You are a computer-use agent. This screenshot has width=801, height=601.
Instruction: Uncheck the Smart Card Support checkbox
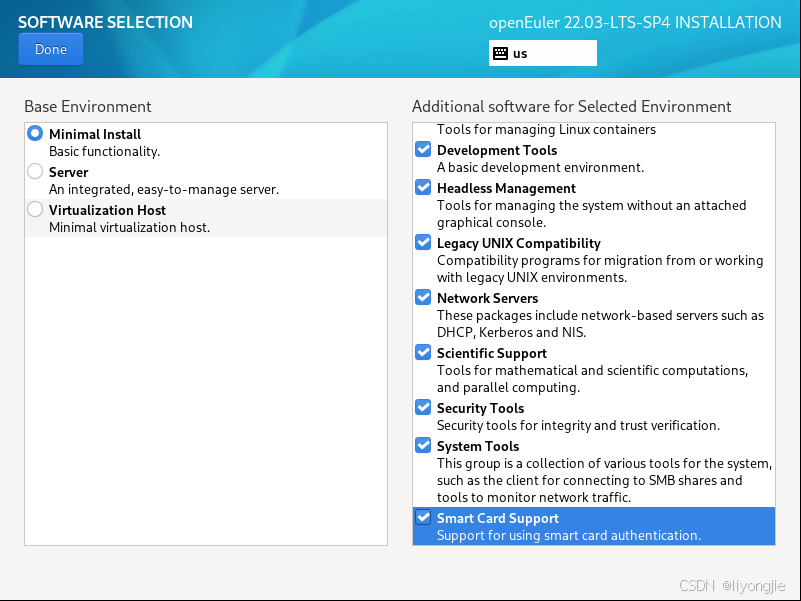pyautogui.click(x=423, y=517)
